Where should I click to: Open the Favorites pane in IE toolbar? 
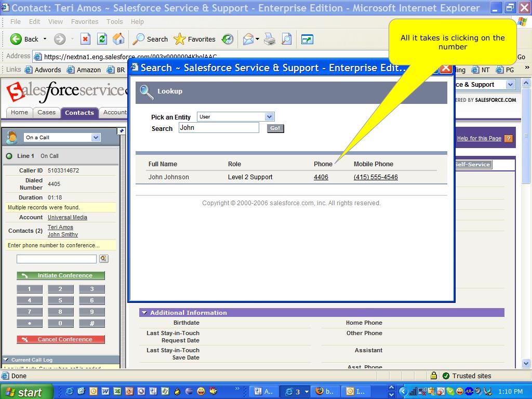[194, 39]
